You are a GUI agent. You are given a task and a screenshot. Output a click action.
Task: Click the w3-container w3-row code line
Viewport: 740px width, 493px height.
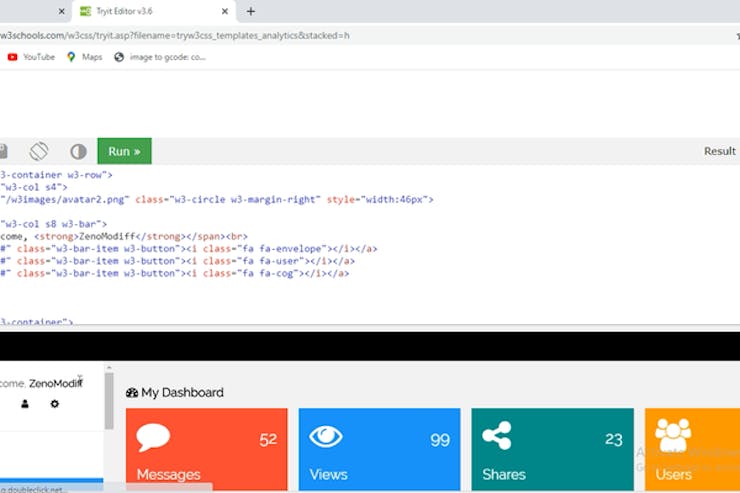pos(56,175)
